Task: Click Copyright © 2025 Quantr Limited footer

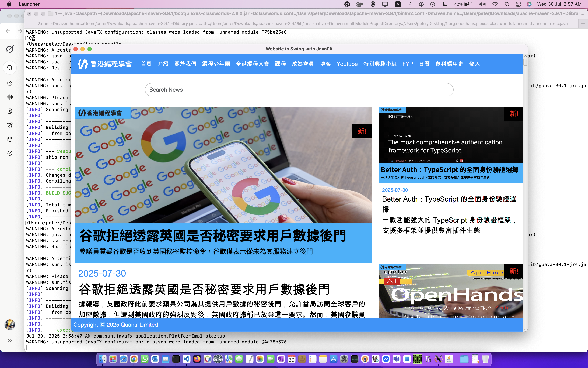Action: coord(116,325)
